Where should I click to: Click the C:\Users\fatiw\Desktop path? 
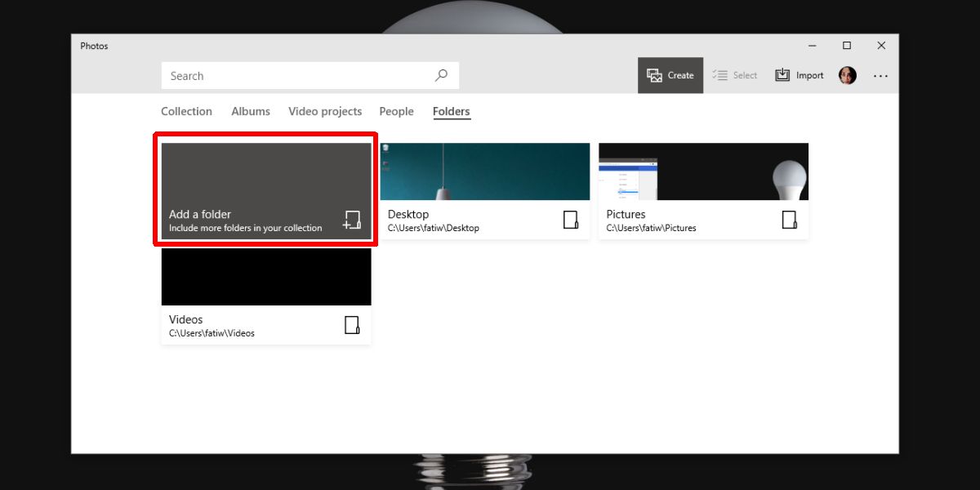(x=434, y=228)
